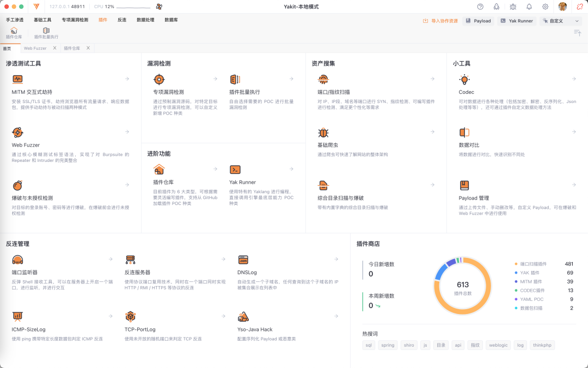Screen dimensions: 588x368
Task: Open the 专项漏洞检测 target icon
Action: coord(159,79)
